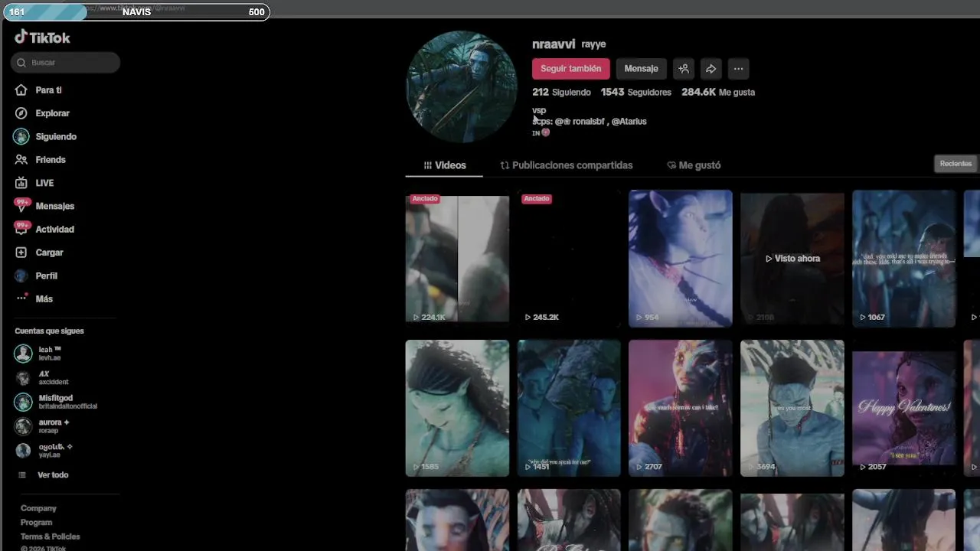Click the leah account avatar
980x551 pixels.
(x=24, y=353)
